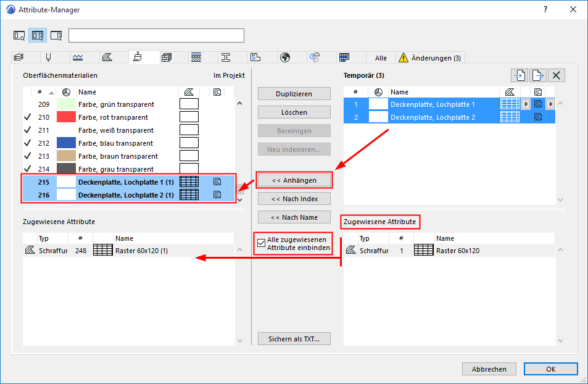The height and width of the screenshot is (384, 588).
Task: Show both project and temporary lists view
Action: (x=38, y=36)
